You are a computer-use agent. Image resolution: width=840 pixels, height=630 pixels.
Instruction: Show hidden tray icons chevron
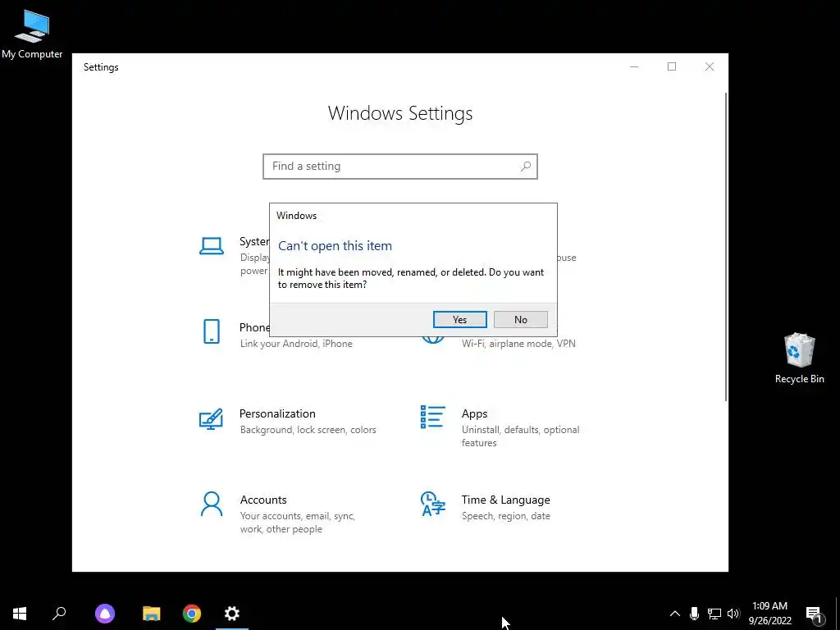(675, 614)
